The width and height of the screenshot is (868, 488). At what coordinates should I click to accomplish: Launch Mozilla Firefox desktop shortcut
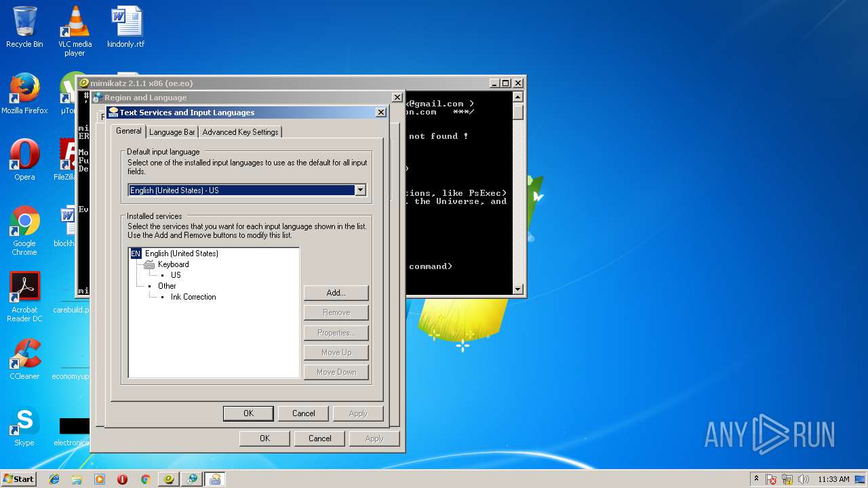tap(24, 94)
